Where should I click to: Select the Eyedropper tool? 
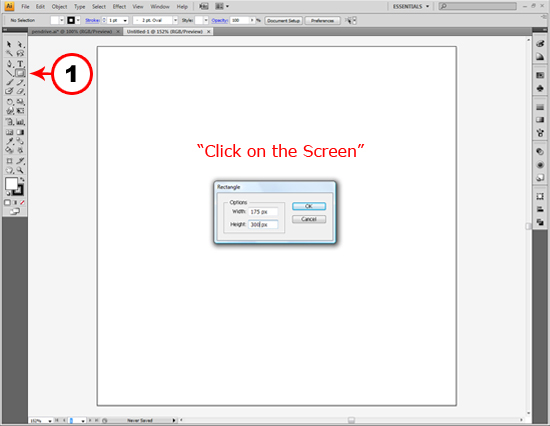pos(9,141)
